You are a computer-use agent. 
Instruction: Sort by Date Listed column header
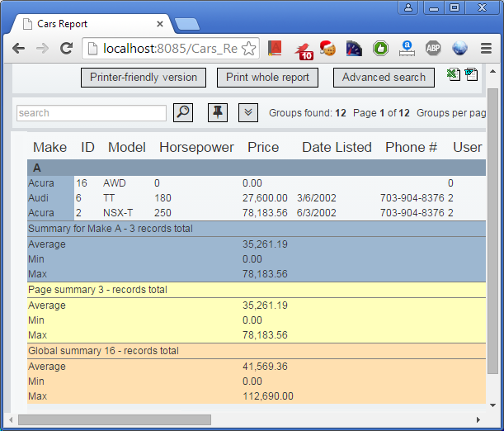(337, 147)
